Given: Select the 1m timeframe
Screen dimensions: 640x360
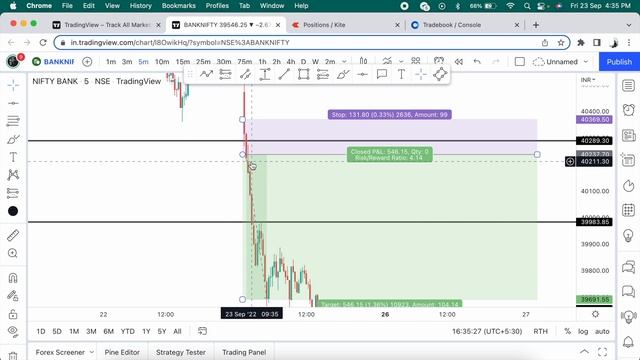Looking at the screenshot, I should 111,62.
